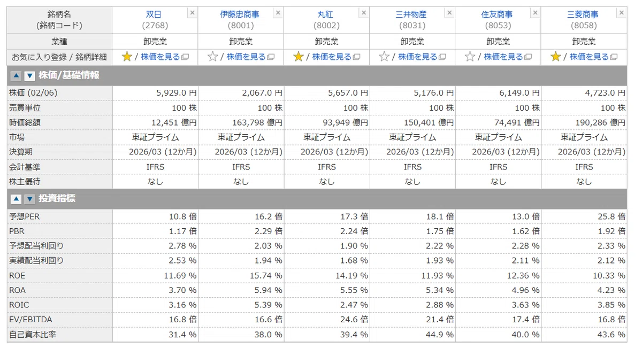Click the 株価/基礎情報 section header
The width and height of the screenshot is (642, 364).
click(x=317, y=76)
